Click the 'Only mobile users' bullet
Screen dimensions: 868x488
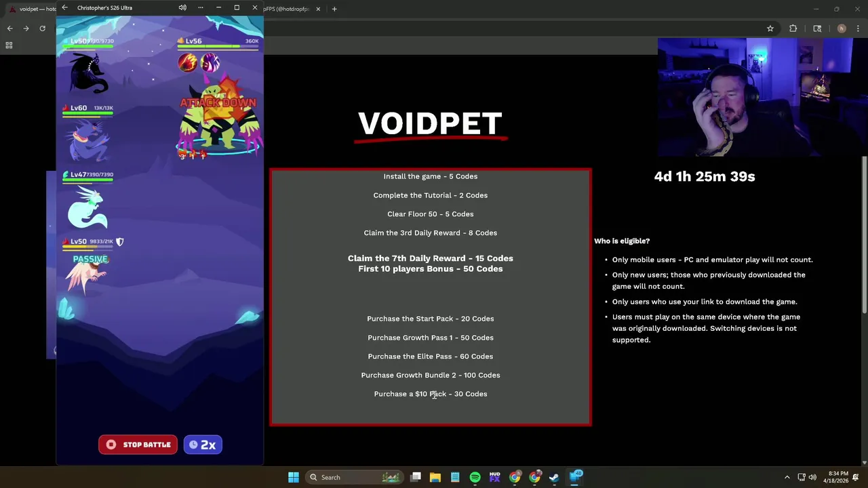point(712,260)
